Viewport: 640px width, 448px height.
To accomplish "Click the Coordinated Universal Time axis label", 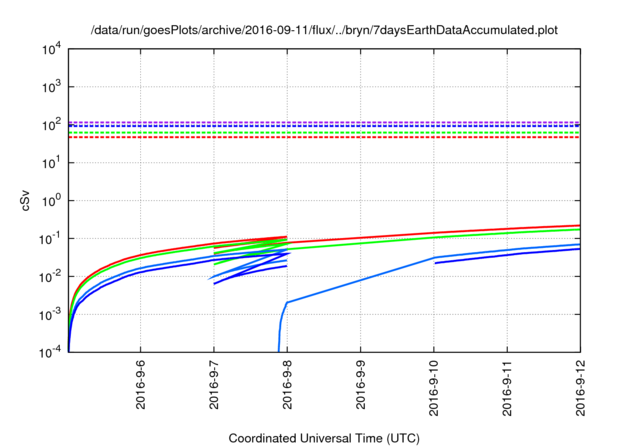I will point(324,438).
